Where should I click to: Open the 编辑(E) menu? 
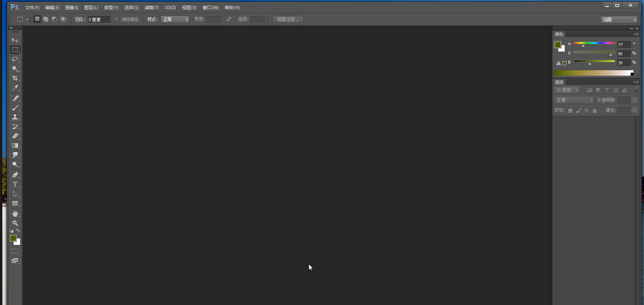[52, 8]
